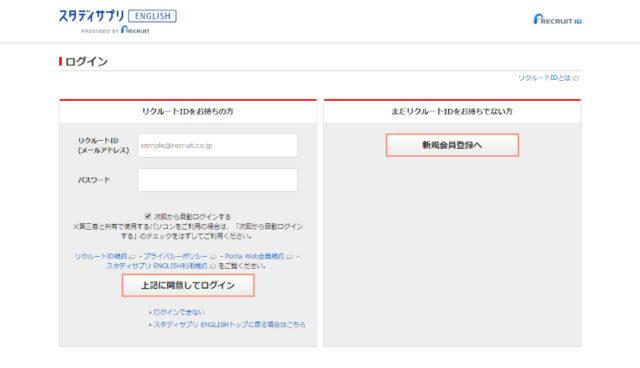Image resolution: width=640 pixels, height=368 pixels.
Task: Open the Ponta Web会員規約 link
Action: 254,256
